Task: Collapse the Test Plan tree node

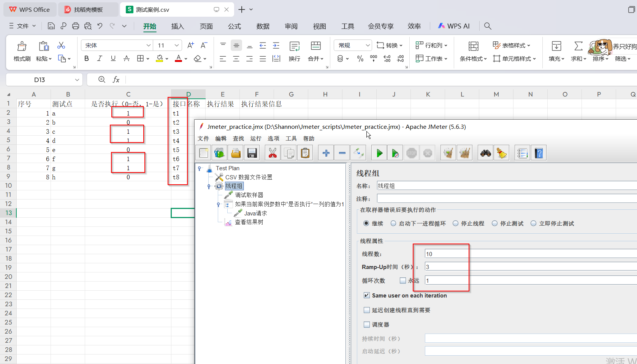Action: click(200, 168)
